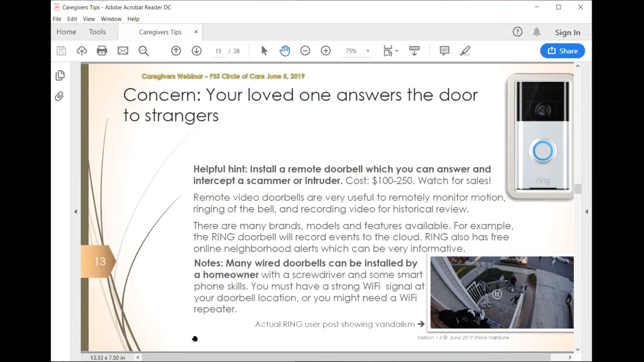This screenshot has width=644, height=362.
Task: Click the horizontal scrollbar thumb
Action: (346, 357)
